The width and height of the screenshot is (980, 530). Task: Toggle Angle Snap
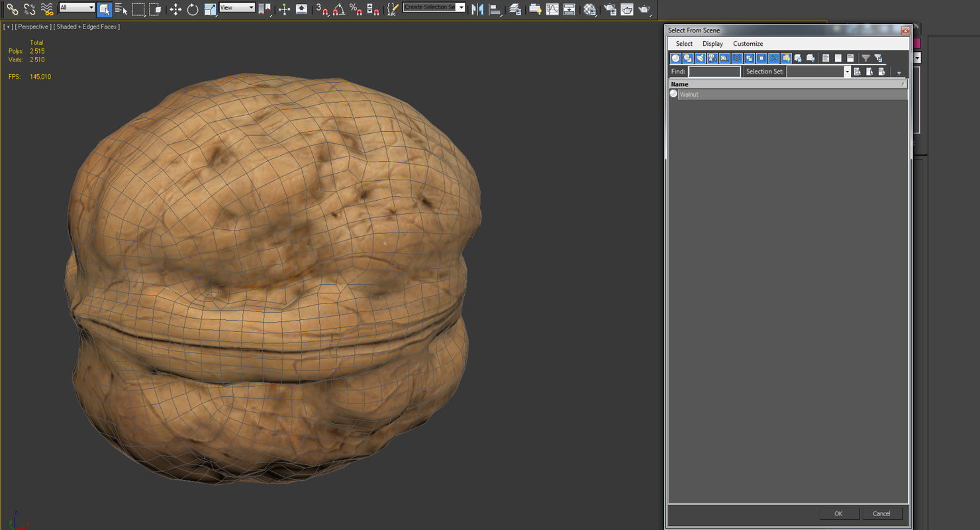pyautogui.click(x=339, y=9)
